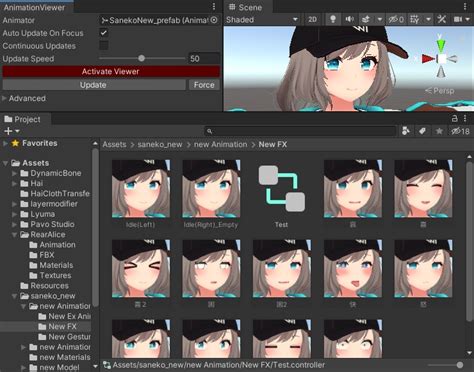Screen dimensions: 474x372
Task: Click the scene camera settings icon
Action: (458, 19)
